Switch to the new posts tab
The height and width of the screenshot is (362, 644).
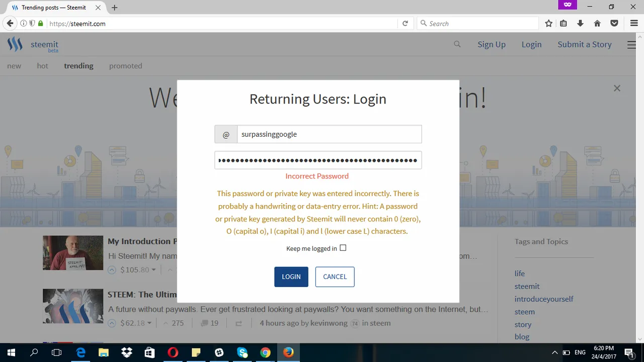14,66
